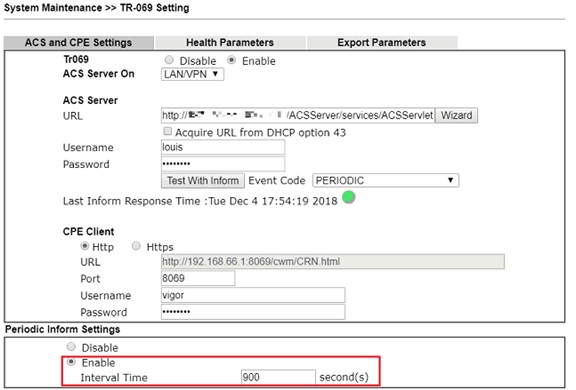
Task: Click CPE Client Username field 'vigor'
Action: point(253,295)
